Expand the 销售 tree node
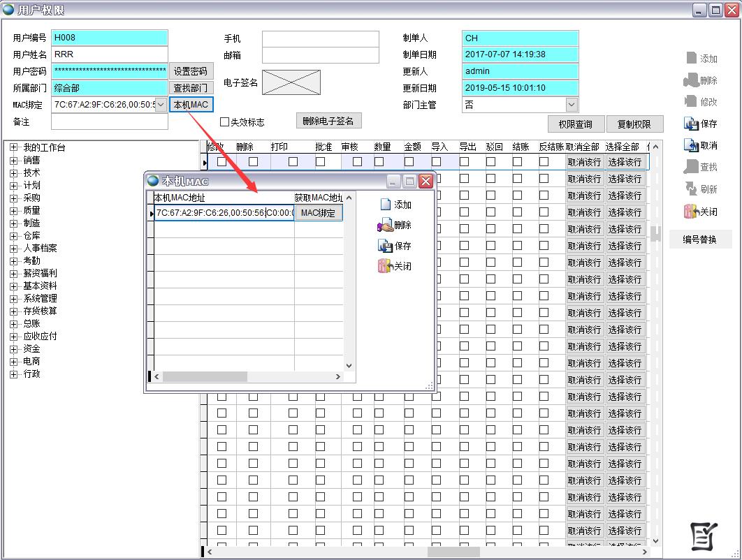 click(13, 160)
